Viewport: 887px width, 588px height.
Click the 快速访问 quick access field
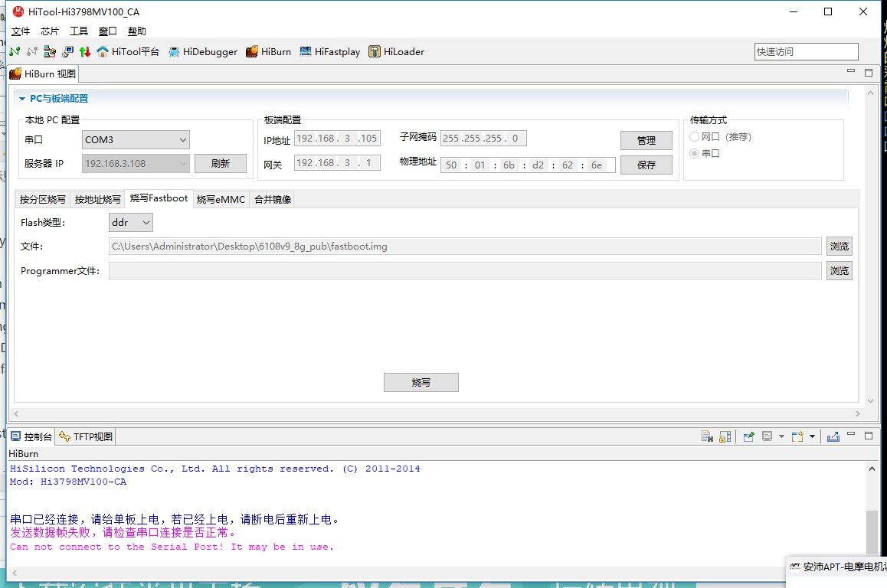[806, 51]
